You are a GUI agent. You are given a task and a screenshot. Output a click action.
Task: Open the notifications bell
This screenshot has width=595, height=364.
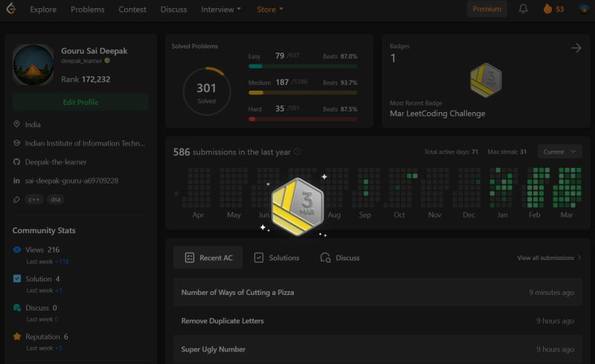coord(524,9)
